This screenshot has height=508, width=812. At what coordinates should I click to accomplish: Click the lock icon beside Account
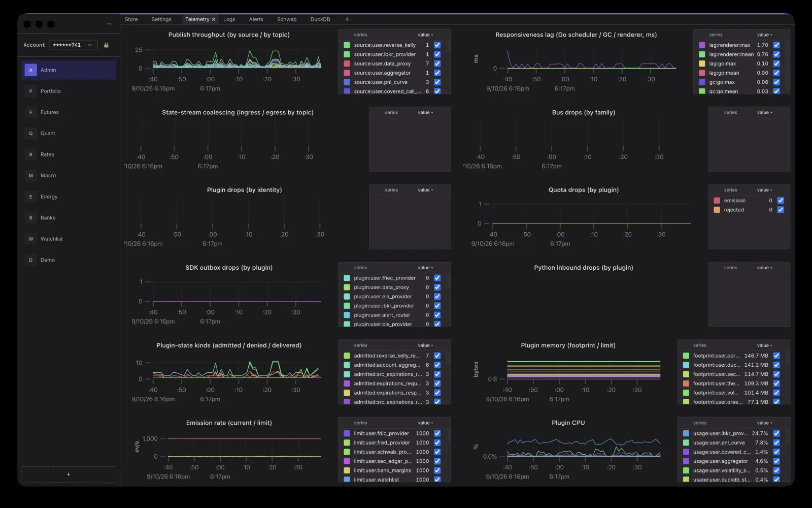coord(106,45)
